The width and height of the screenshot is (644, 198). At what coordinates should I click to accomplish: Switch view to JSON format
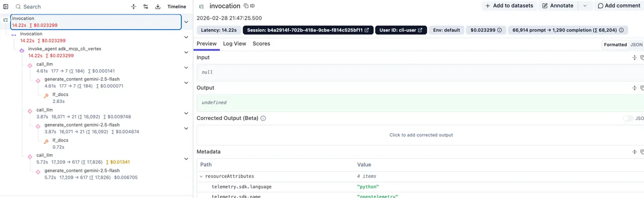(636, 45)
